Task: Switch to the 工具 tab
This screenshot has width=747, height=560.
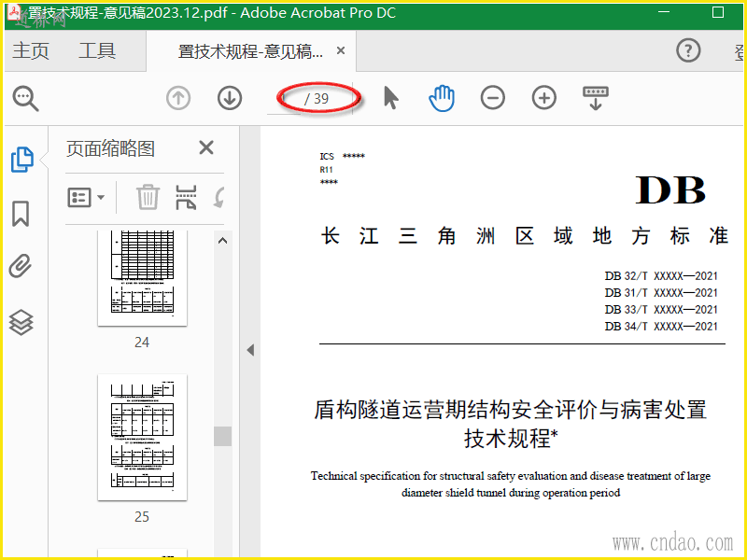Action: click(97, 50)
